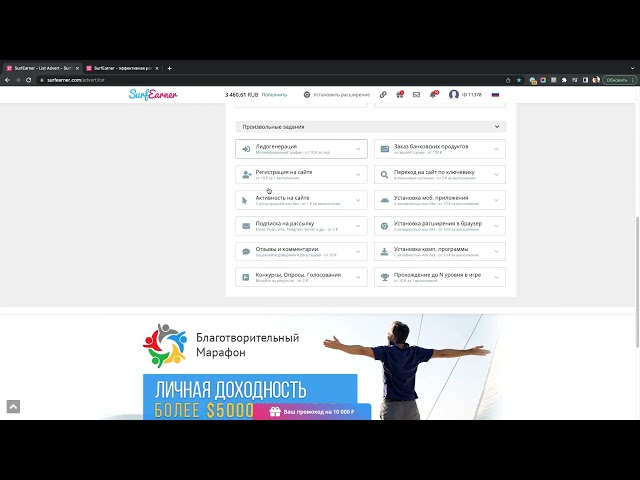Viewport: 640px width, 480px height.
Task: Open the user avatar ID 11378 menu
Action: pyautogui.click(x=465, y=95)
